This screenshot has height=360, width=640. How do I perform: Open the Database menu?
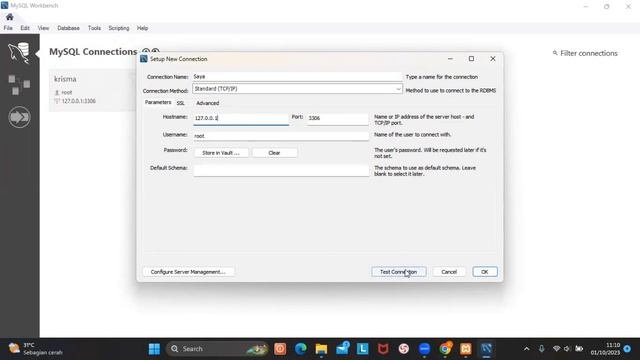[x=68, y=28]
